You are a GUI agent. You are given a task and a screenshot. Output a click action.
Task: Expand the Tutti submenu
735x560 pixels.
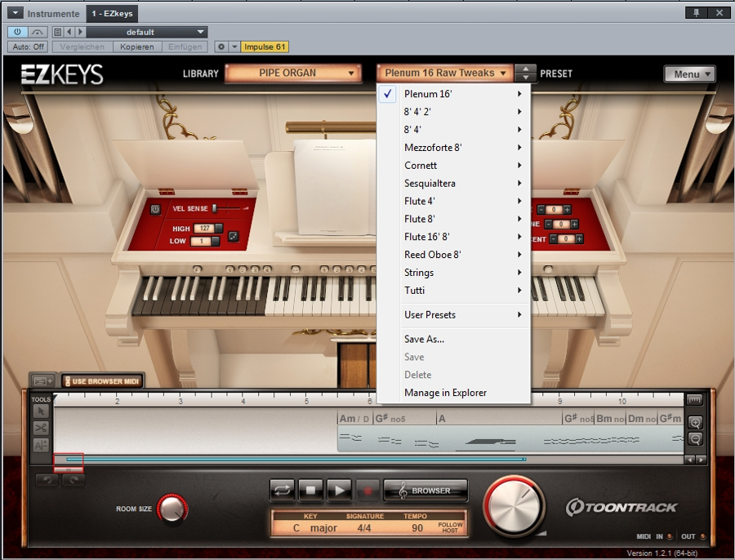pyautogui.click(x=454, y=291)
